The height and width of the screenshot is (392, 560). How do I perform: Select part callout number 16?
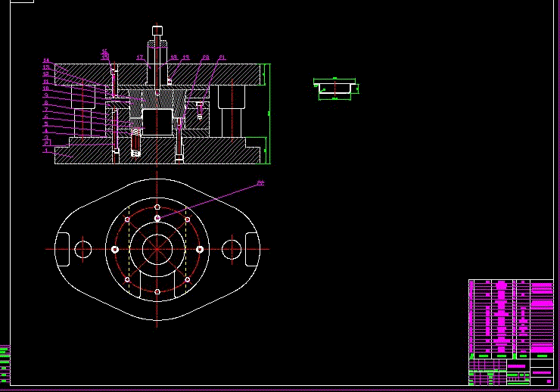tap(104, 51)
